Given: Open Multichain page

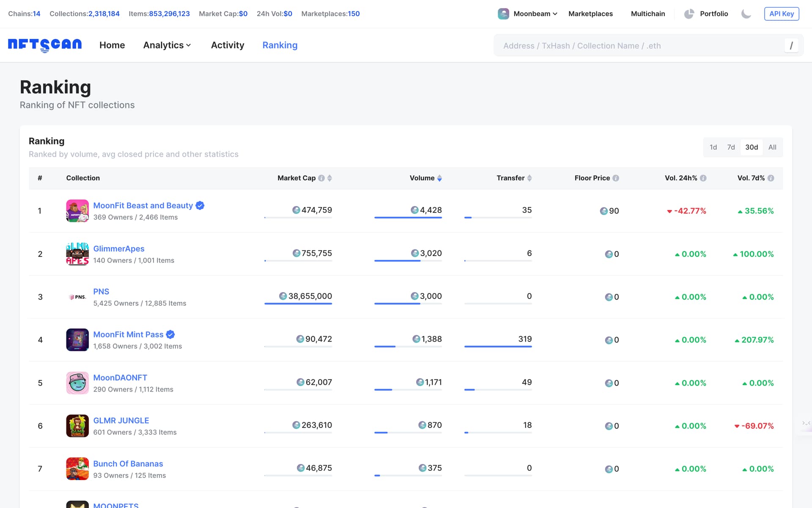Looking at the screenshot, I should pyautogui.click(x=648, y=14).
